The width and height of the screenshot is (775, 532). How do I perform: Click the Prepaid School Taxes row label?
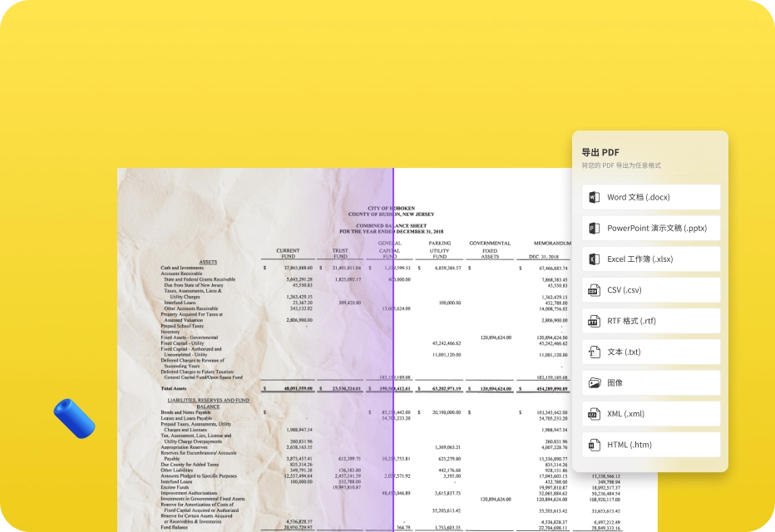[x=182, y=326]
